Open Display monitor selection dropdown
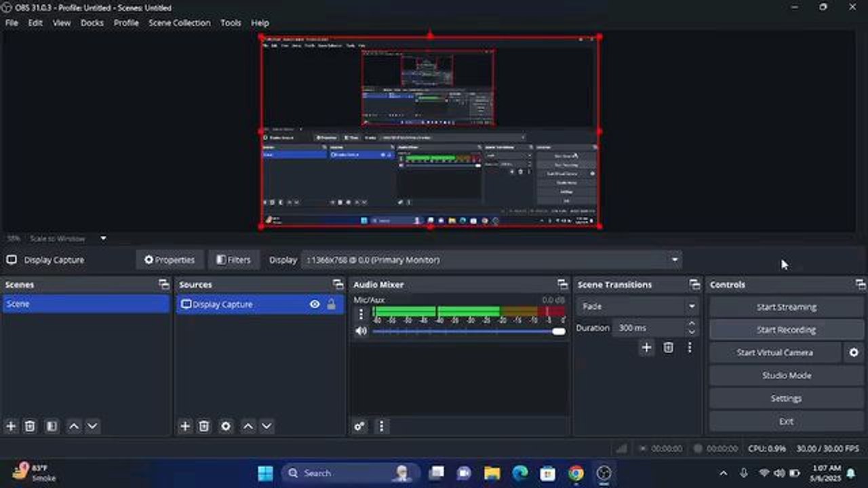This screenshot has height=488, width=868. [492, 260]
